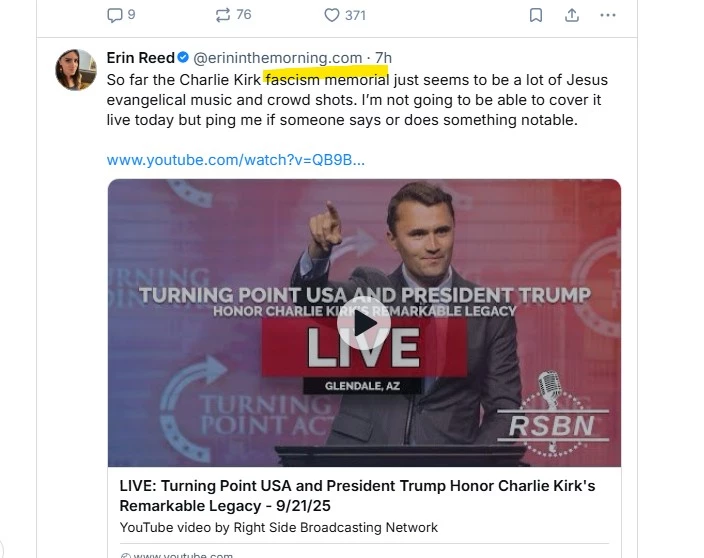Play the embedded YouTube video
The height and width of the screenshot is (558, 704).
[x=363, y=322]
